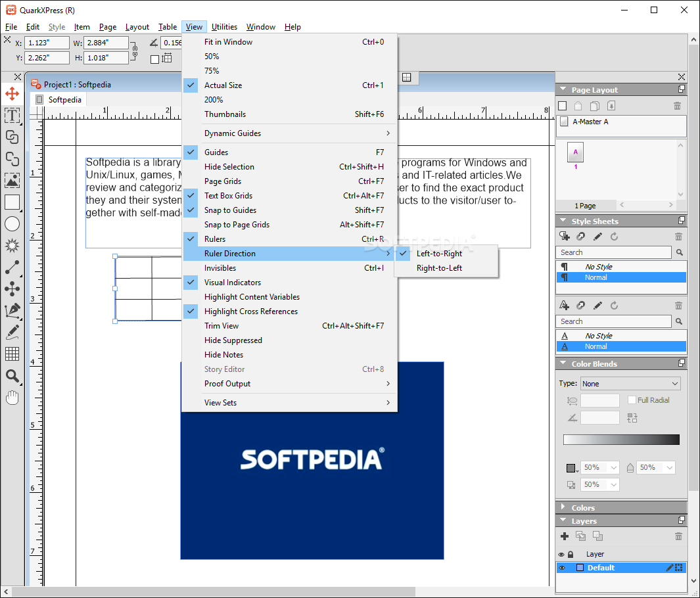Toggle Highlight Cross References option

[x=290, y=311]
